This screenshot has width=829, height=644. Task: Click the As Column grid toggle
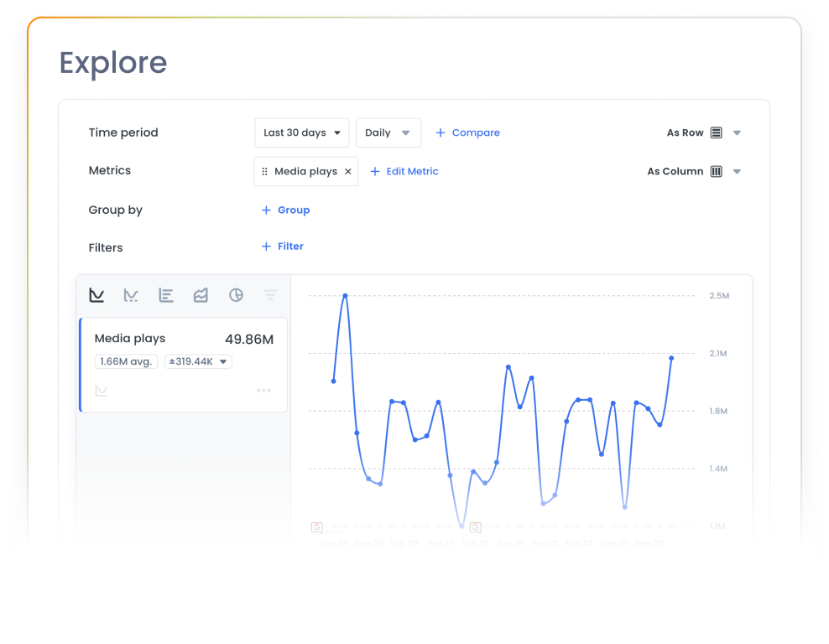coord(716,171)
